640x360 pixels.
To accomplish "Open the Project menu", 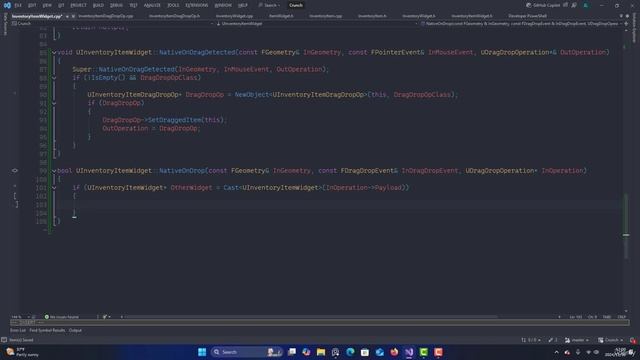I will [x=78, y=5].
